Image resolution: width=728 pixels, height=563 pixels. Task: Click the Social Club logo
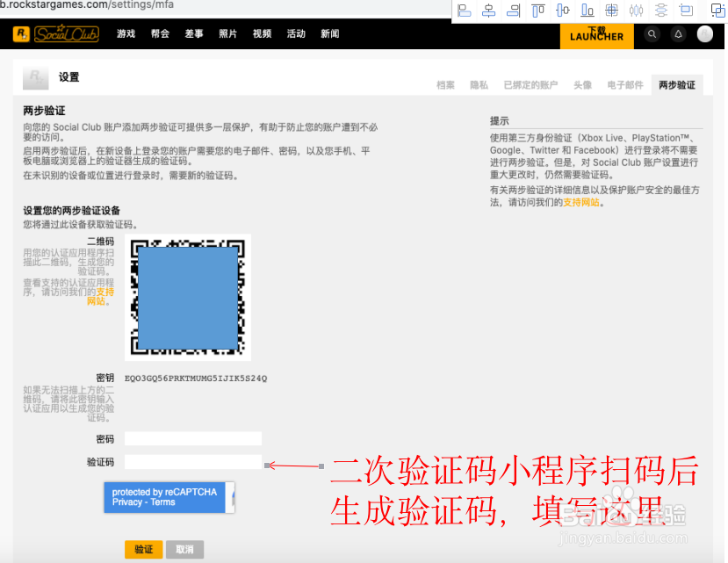[x=67, y=34]
